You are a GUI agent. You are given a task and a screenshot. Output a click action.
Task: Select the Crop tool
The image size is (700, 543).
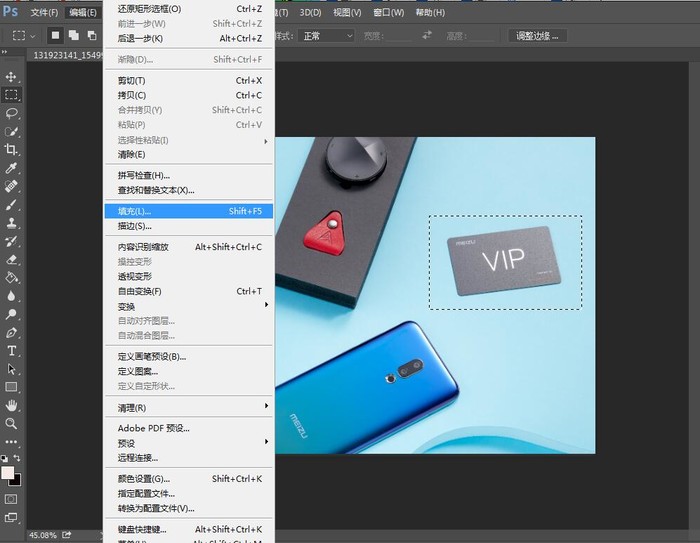[x=11, y=150]
